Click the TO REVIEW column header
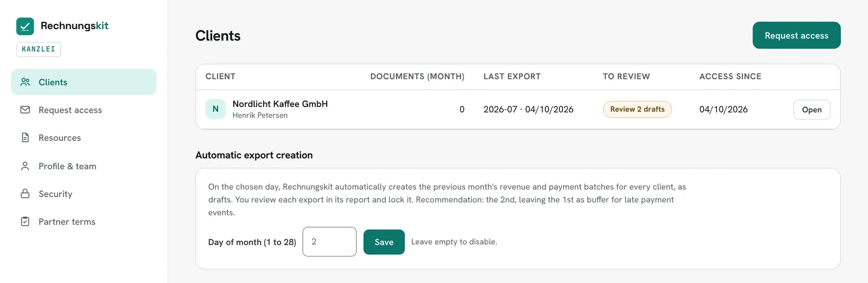 [626, 76]
